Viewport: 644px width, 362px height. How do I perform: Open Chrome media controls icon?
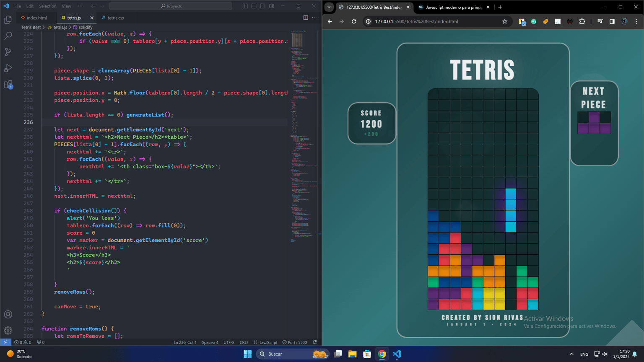(x=600, y=21)
